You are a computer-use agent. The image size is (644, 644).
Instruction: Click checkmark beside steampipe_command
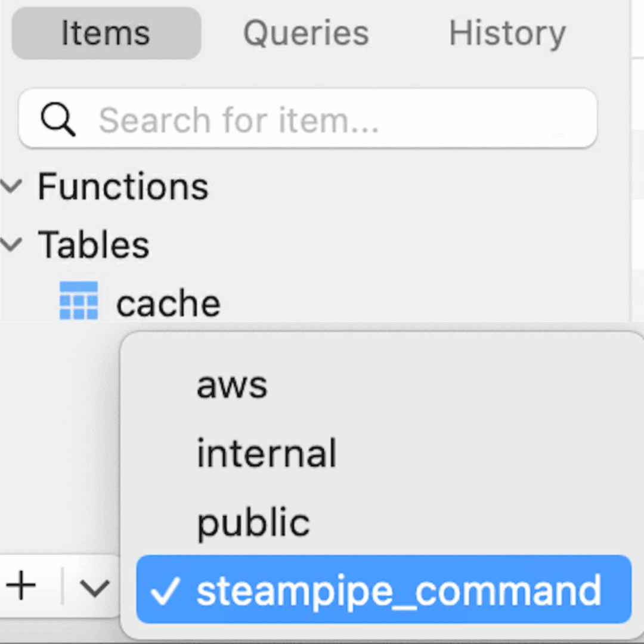(165, 591)
